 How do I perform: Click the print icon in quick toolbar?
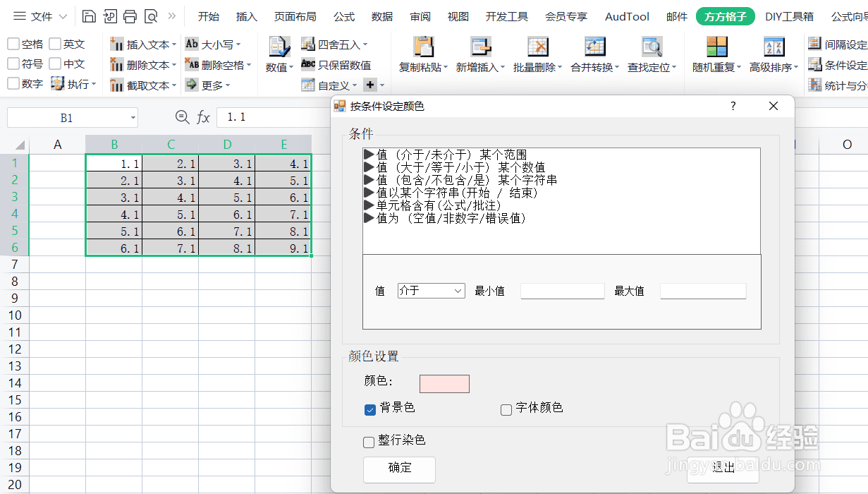click(130, 16)
